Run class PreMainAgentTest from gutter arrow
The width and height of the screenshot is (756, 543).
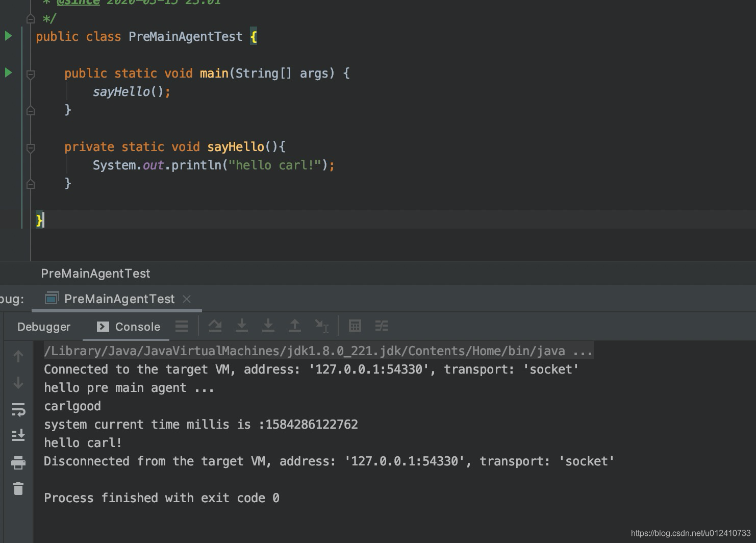pyautogui.click(x=8, y=36)
